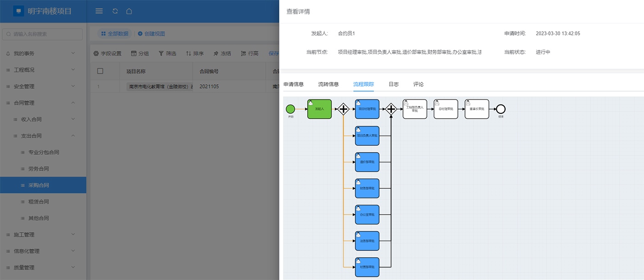Click the sidebar name search field
644x280 pixels.
coord(43,34)
